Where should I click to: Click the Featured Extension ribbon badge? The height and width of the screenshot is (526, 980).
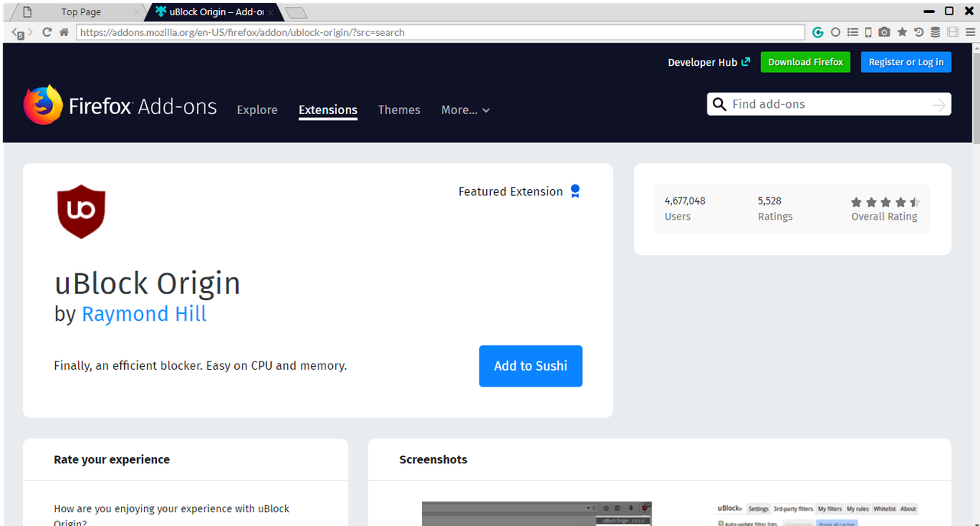[x=576, y=191]
